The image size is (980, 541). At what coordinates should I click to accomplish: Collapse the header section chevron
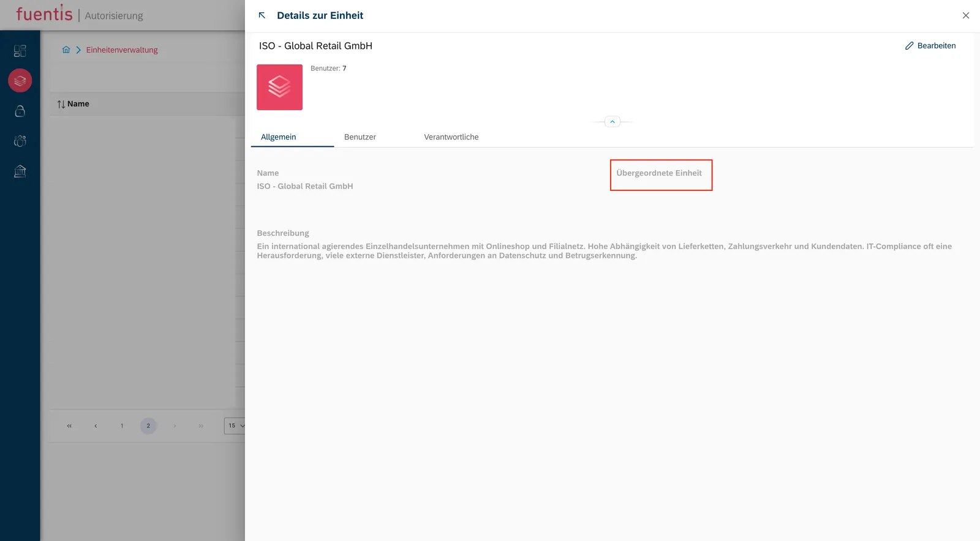612,122
